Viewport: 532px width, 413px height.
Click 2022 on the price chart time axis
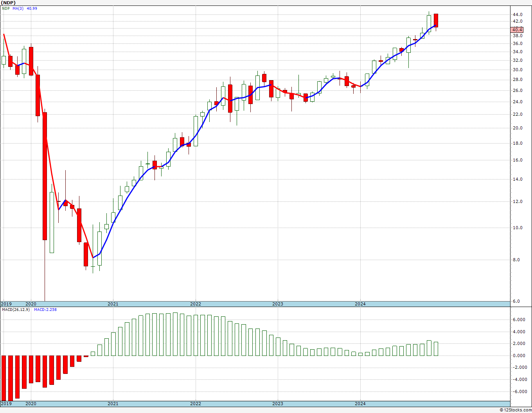pyautogui.click(x=196, y=304)
